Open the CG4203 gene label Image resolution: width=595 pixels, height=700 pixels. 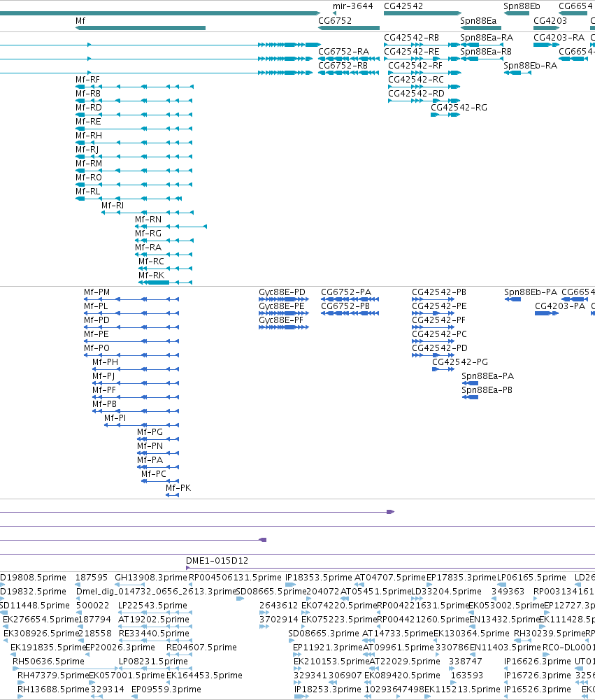(x=550, y=20)
